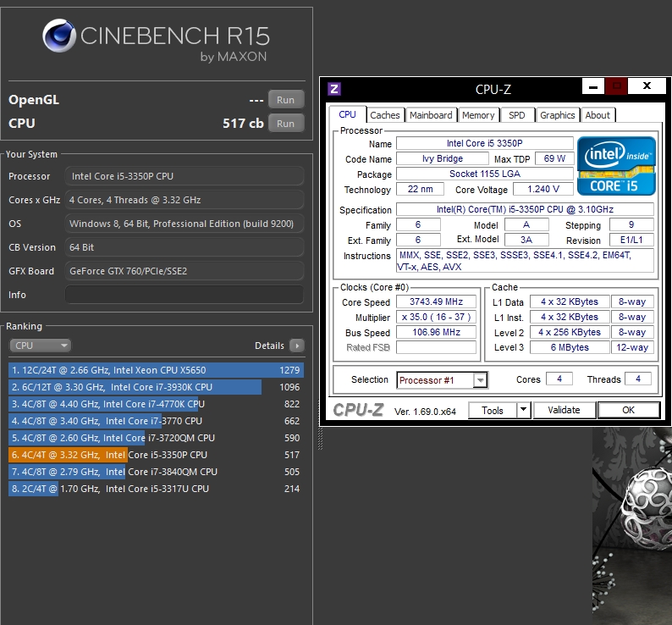This screenshot has width=672, height=625.
Task: Open the Tools dropdown arrow in CPU-Z
Action: click(x=523, y=411)
